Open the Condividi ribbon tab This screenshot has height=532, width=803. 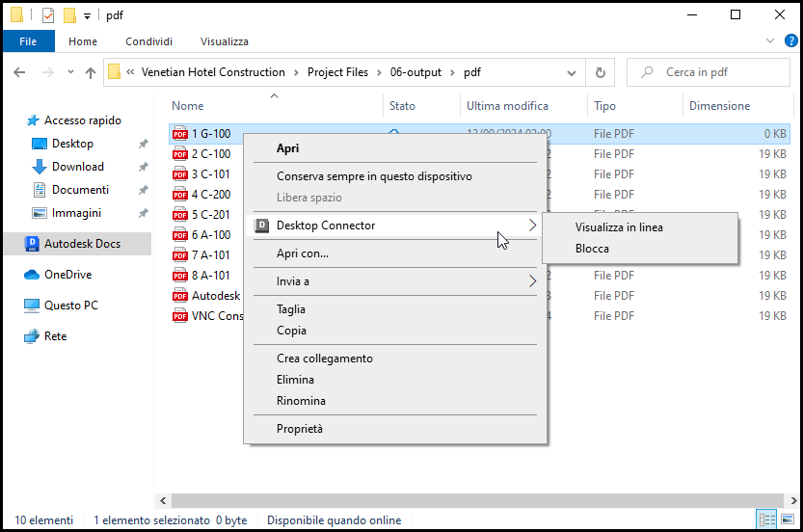(149, 41)
